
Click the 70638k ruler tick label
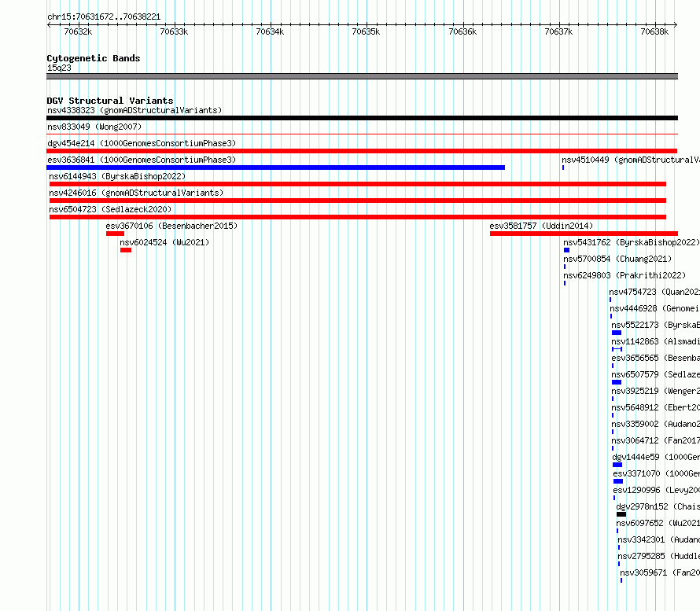click(x=654, y=31)
